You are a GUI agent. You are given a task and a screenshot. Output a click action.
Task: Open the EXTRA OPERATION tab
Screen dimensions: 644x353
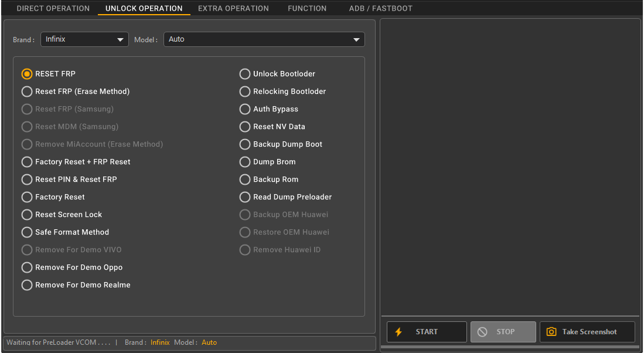coord(233,8)
